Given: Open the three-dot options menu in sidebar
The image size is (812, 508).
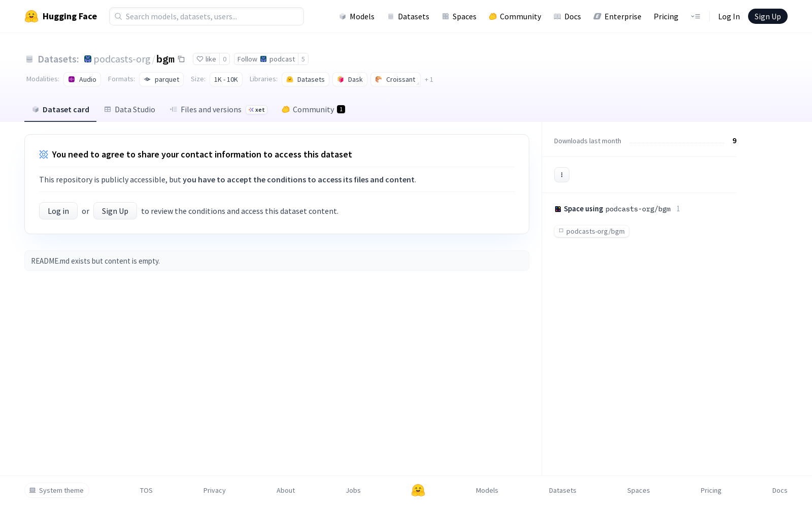Looking at the screenshot, I should (x=562, y=175).
